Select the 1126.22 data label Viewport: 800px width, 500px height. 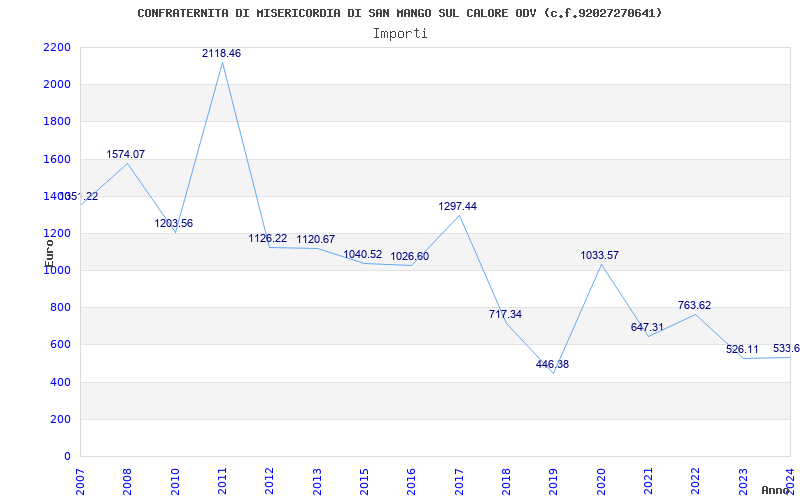tap(268, 239)
